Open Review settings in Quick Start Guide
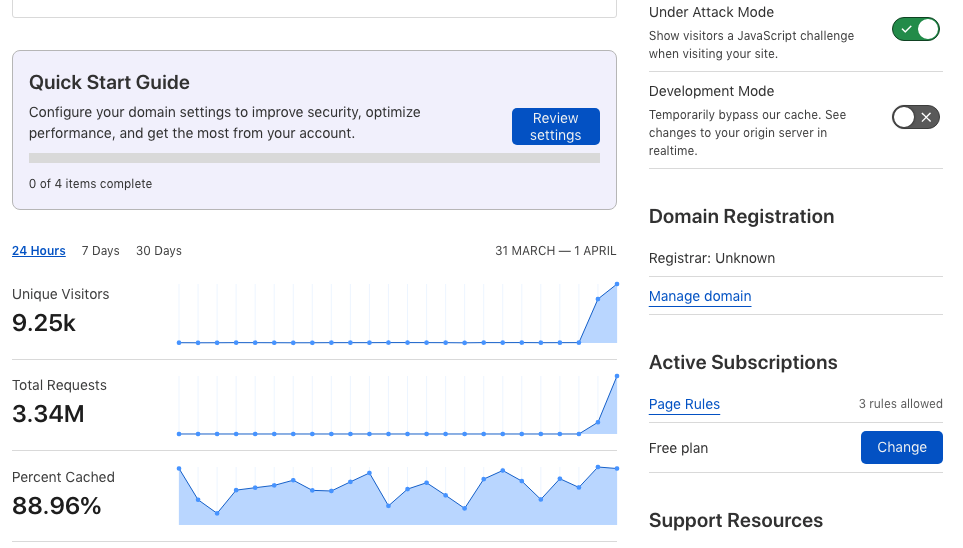 pos(555,127)
